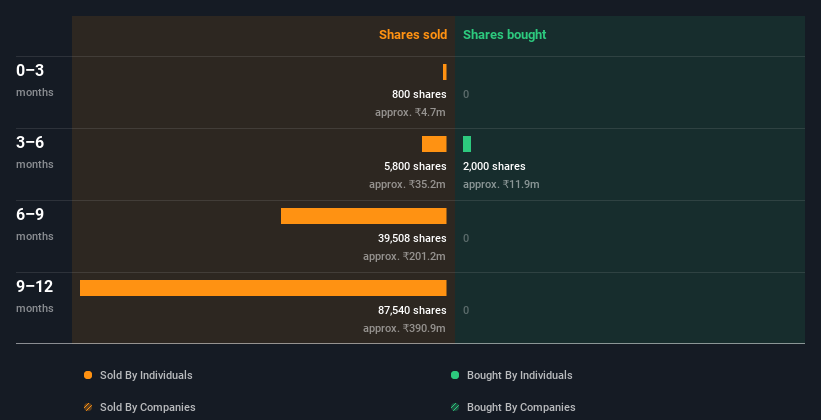
Task: Click the 3–6 months orange sold bar
Action: tap(434, 144)
